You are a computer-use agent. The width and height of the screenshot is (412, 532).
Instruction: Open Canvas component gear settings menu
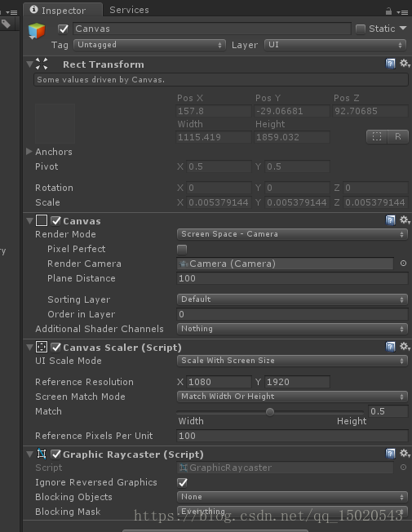click(x=404, y=220)
